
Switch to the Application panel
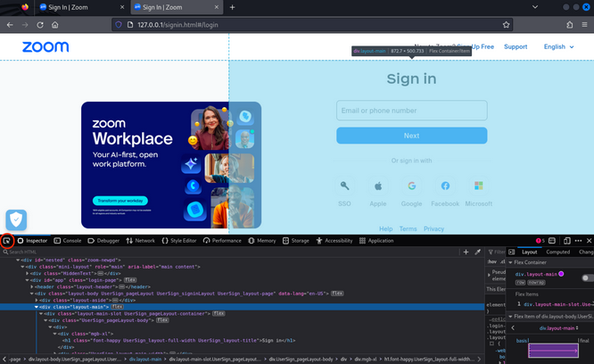[x=376, y=241]
